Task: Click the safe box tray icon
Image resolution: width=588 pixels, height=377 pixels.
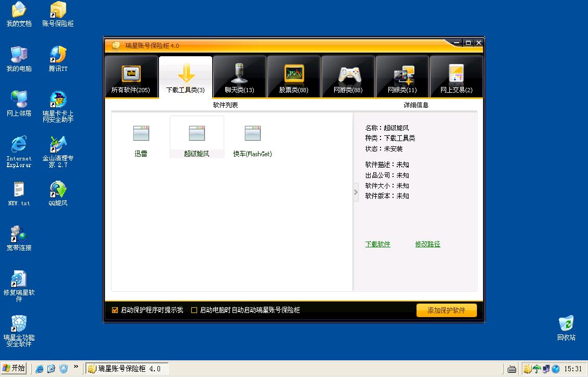Action: click(528, 369)
